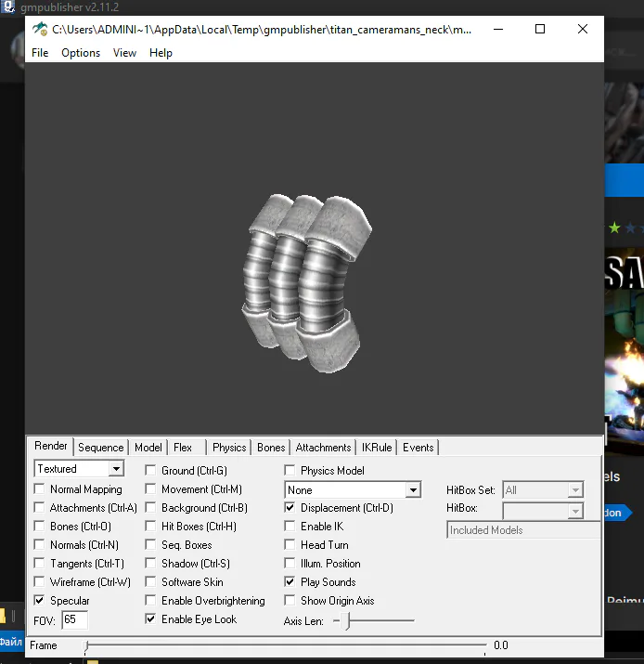Enable Normals (Ctrl-N) checkbox
The height and width of the screenshot is (664, 644).
click(x=39, y=545)
